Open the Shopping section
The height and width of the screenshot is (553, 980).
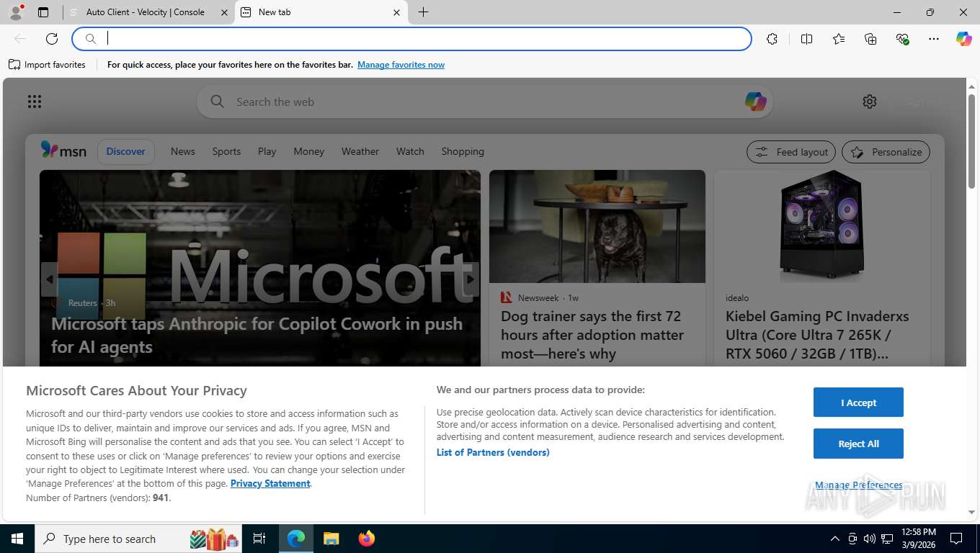click(x=463, y=151)
